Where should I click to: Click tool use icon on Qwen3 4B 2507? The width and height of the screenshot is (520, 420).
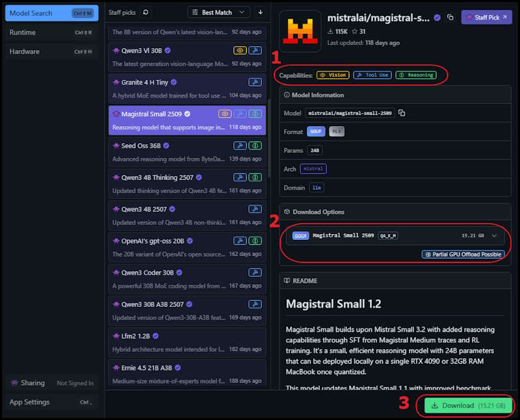click(255, 209)
